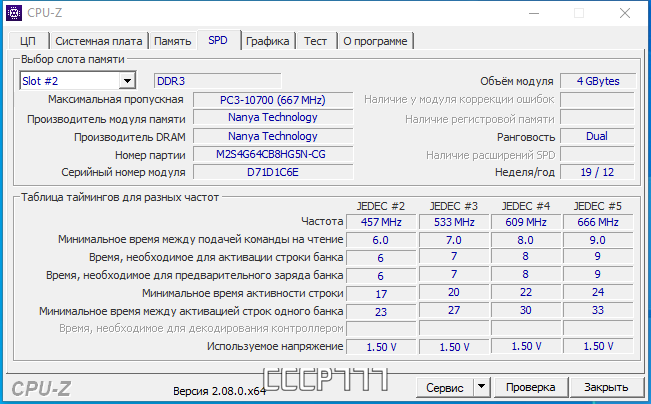Click the 666 MHz frequency cell
The image size is (651, 404).
point(598,222)
